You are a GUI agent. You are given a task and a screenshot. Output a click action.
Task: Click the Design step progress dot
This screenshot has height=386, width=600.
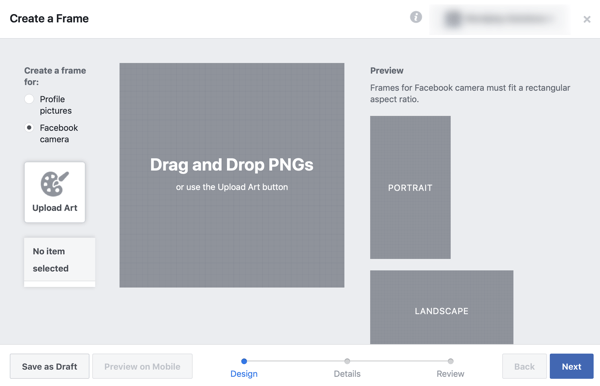244,361
